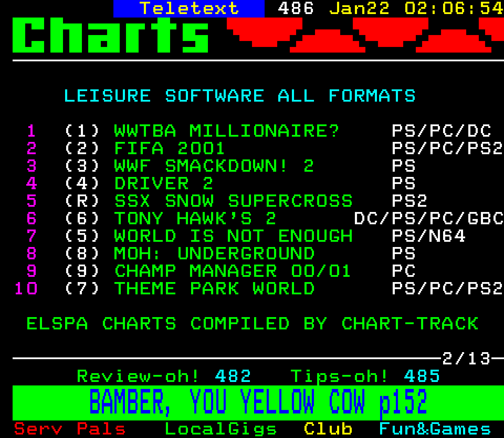Click the BAMBER, YOU YELLOW COW p152 banner
This screenshot has height=438, width=504.
click(258, 402)
